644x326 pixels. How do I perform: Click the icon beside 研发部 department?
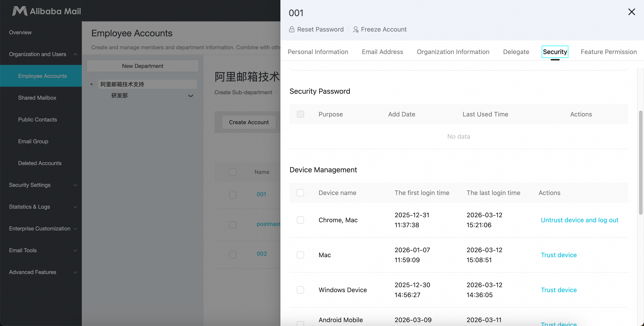pos(190,96)
